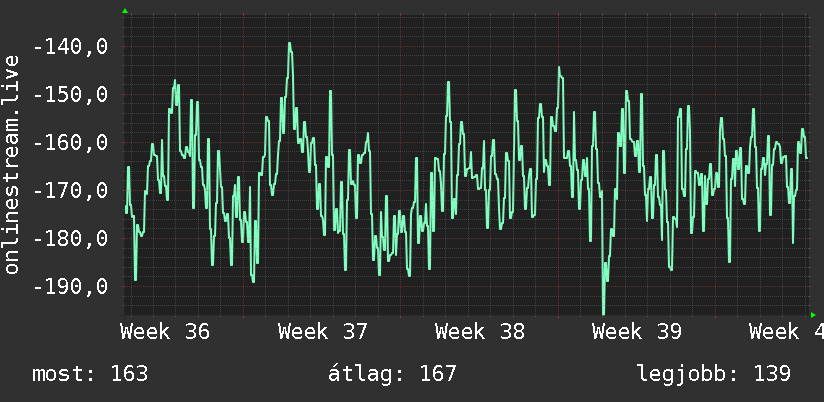This screenshot has height=402, width=824.
Task: Select the Week 37 axis label
Action: tap(323, 332)
